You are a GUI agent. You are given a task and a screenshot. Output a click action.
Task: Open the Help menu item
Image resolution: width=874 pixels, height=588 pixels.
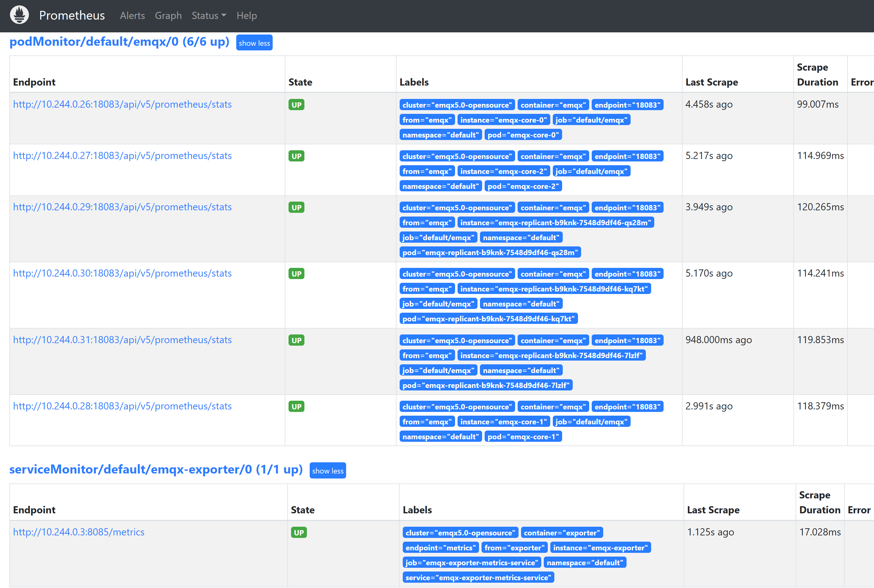(247, 16)
